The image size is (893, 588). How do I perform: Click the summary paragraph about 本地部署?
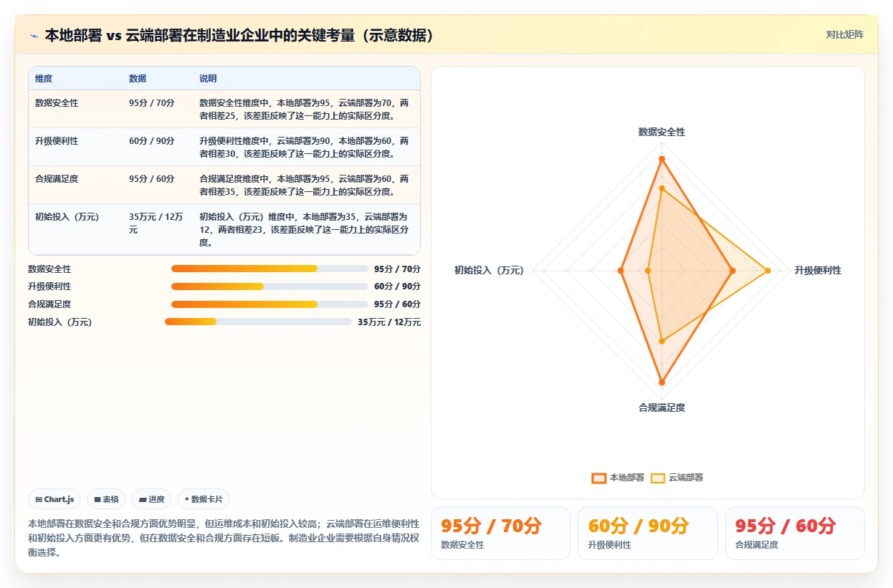(224, 539)
